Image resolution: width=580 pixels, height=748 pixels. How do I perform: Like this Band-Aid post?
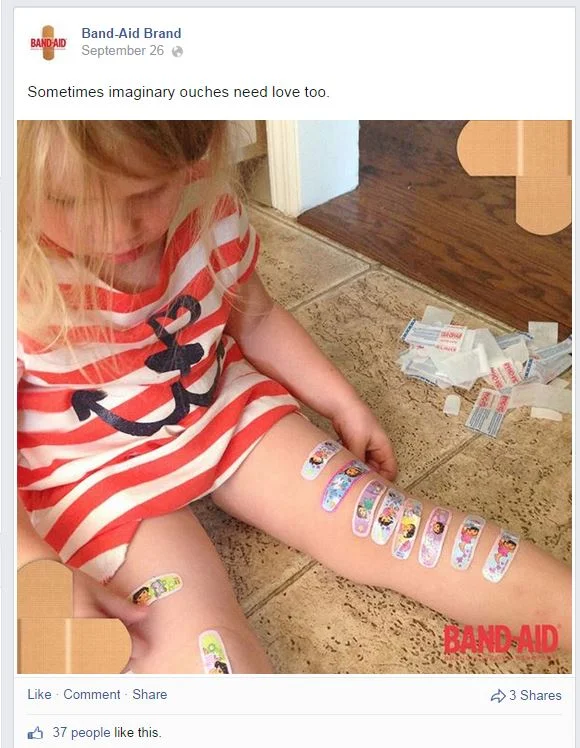click(39, 695)
